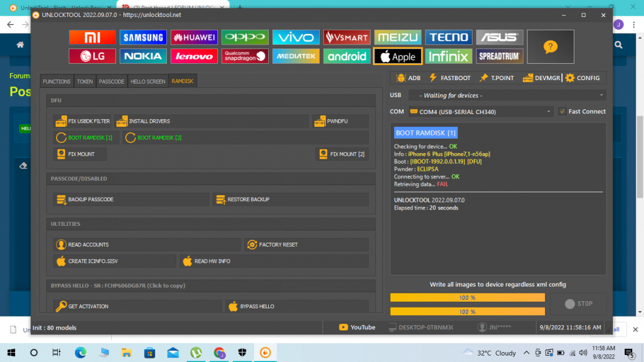The image size is (644, 362).
Task: Run PWNDFU
Action: tap(340, 121)
